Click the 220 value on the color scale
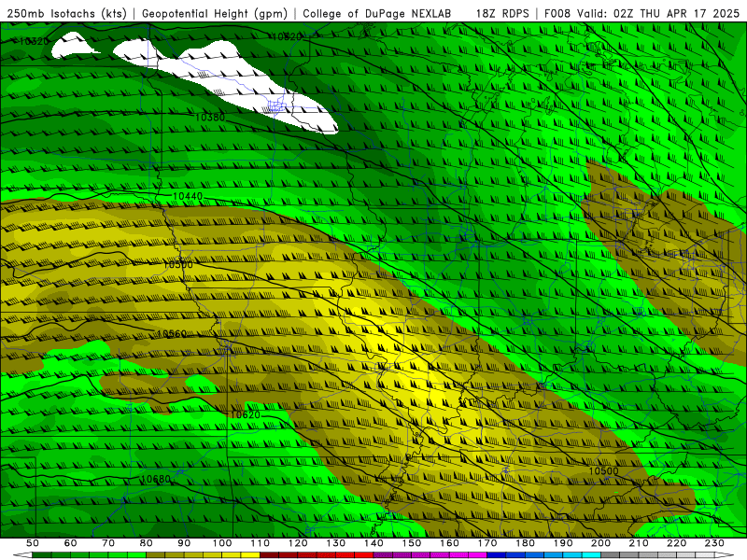The width and height of the screenshot is (747, 560). 676,543
